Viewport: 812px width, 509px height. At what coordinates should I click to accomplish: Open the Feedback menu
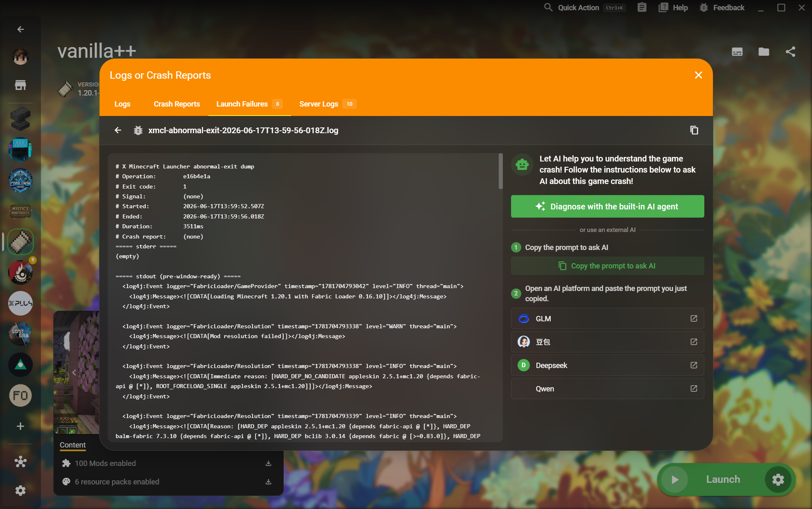click(x=722, y=7)
